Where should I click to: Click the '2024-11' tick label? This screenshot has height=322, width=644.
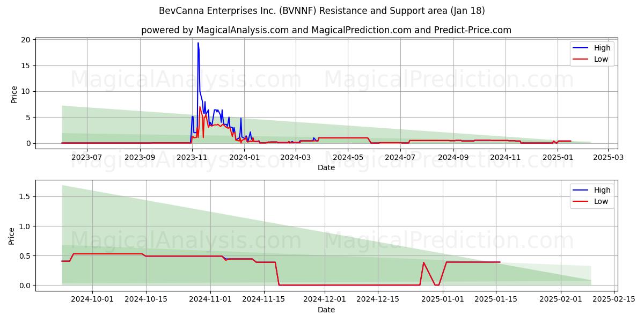click(506, 157)
